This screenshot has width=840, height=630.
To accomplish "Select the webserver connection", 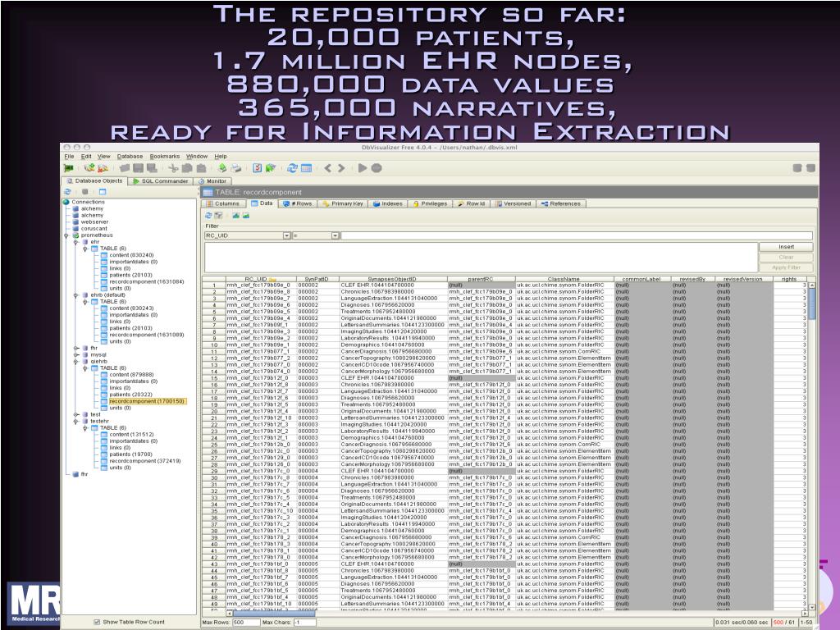I will (x=94, y=221).
